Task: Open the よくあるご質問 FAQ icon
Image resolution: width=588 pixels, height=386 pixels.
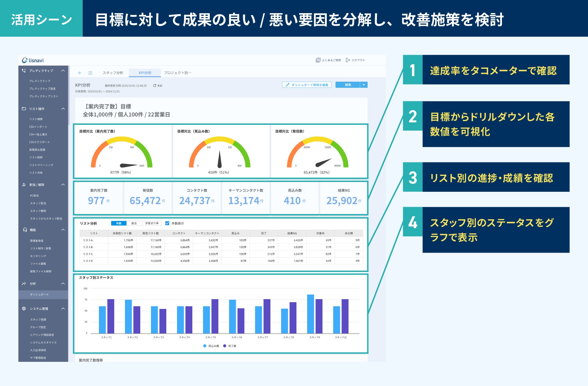Action: 318,60
